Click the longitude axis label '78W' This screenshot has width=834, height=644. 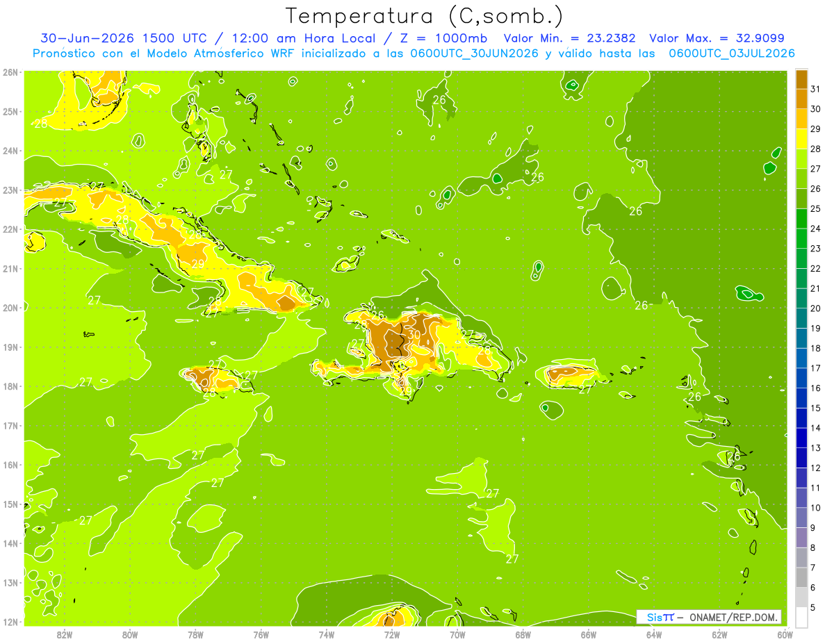coord(195,634)
